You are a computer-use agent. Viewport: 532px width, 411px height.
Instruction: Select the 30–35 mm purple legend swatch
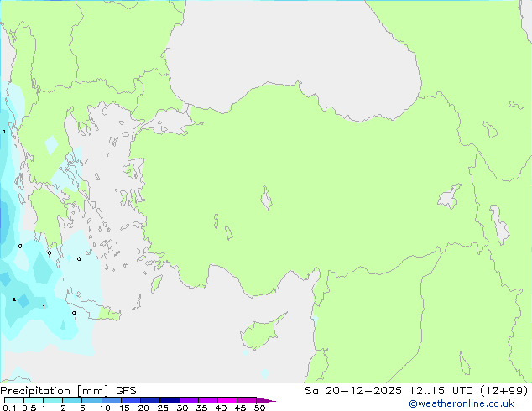(x=189, y=400)
